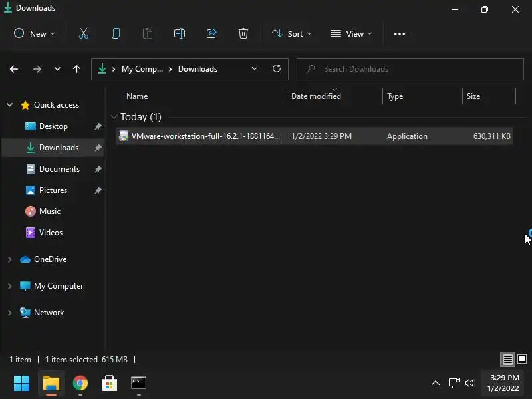Click the Copy icon in toolbar

point(115,34)
